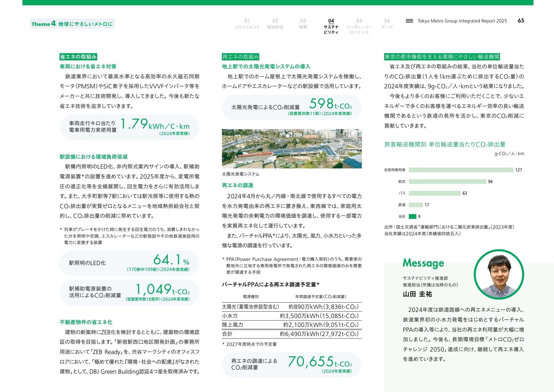Click the 駅設備における環境負荷低減 subheading
Viewport: 554px width, 392px height.
pos(94,157)
